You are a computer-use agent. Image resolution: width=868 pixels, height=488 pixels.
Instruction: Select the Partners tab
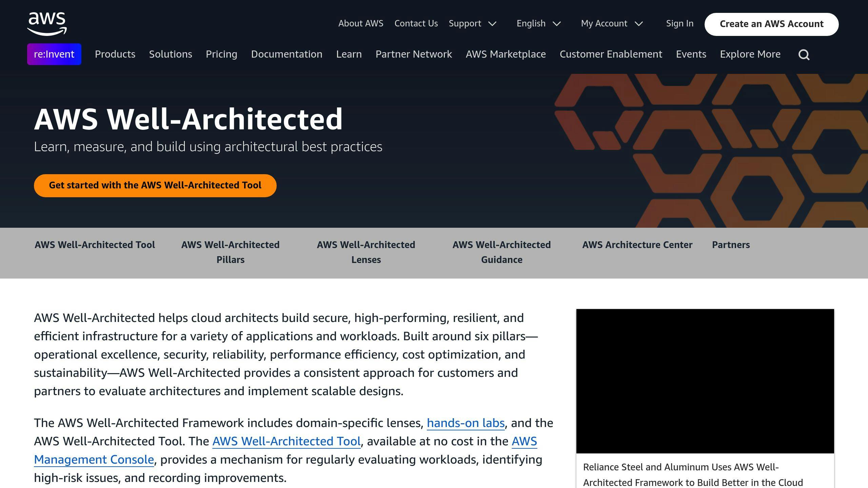coord(731,245)
